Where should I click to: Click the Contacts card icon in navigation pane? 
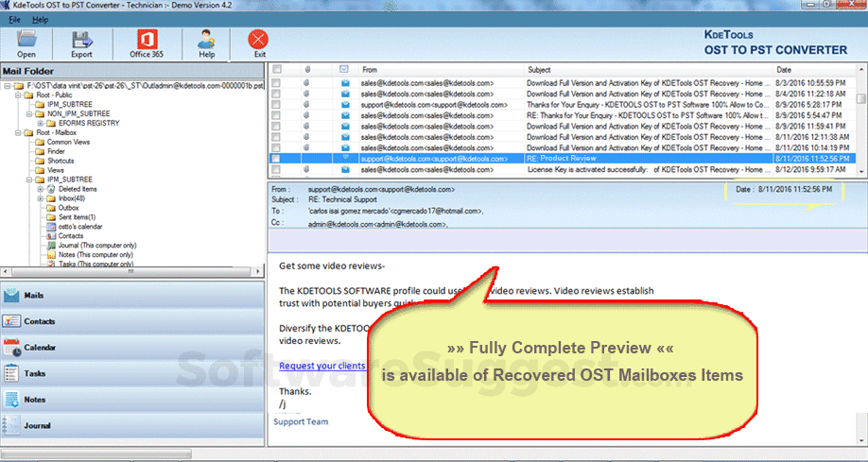click(11, 321)
